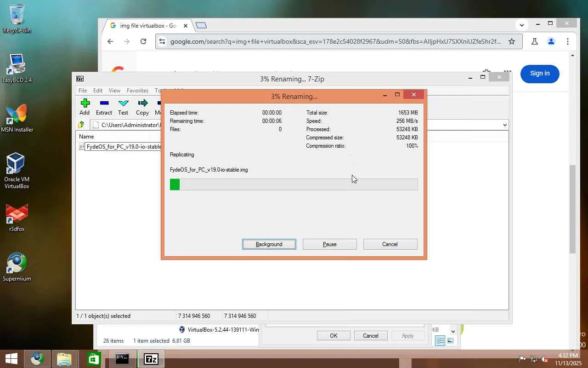Click the '26 items' Explorer status text
Viewport: 588px width, 368px height.
113,341
